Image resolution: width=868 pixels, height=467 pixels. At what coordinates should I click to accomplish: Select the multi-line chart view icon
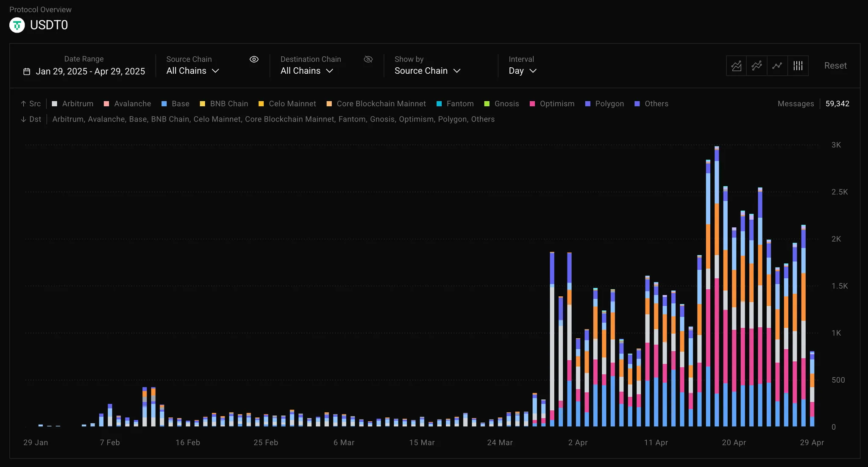point(757,66)
